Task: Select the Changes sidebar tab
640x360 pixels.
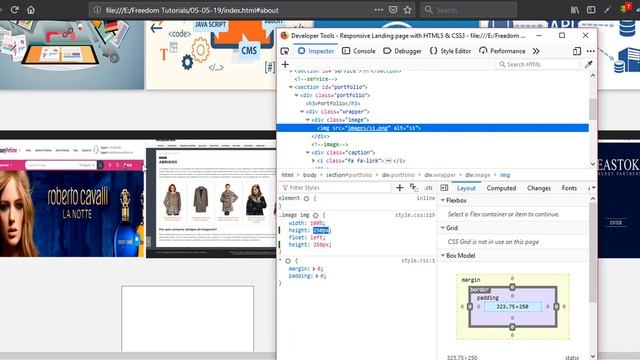Action: [539, 188]
